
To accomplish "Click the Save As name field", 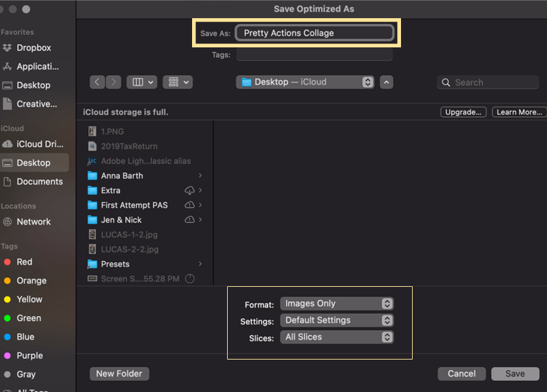I will [314, 32].
